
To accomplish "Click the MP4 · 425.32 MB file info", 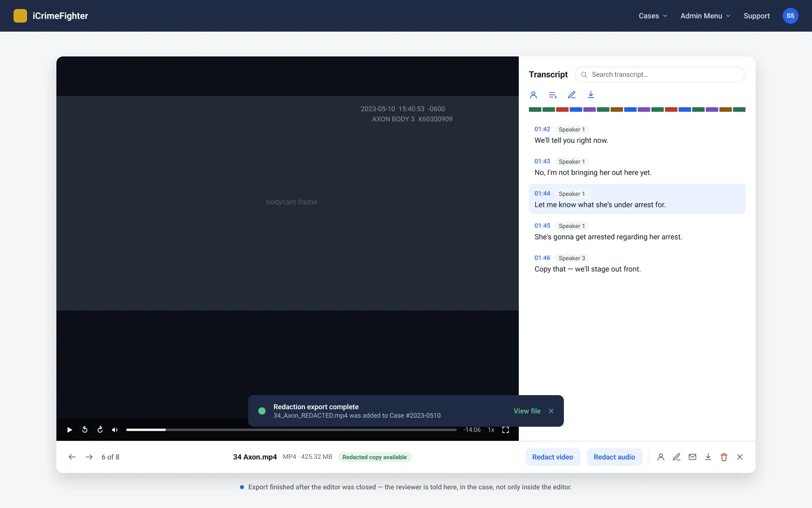I will [307, 457].
